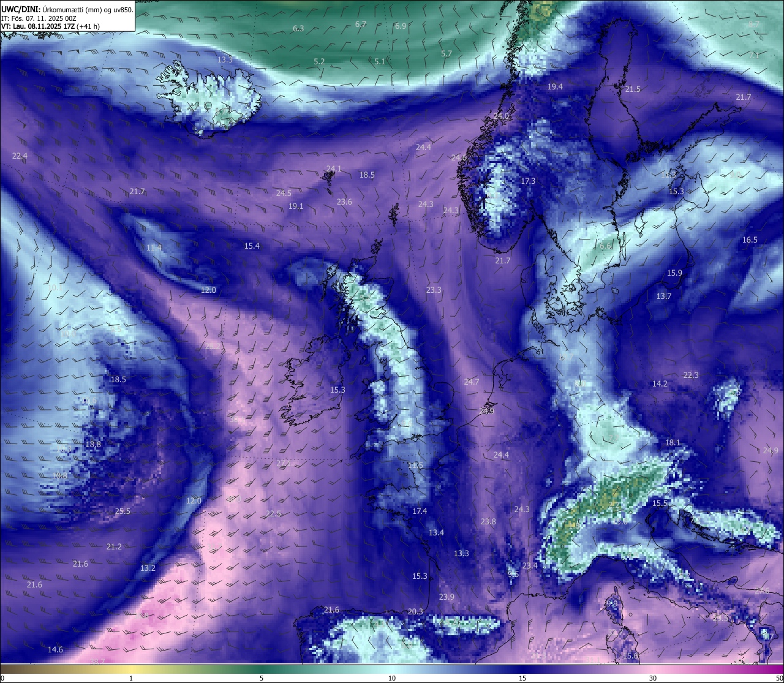Click the 22.4 value near the left edge
Screen dimensions: 784x683
(20, 156)
